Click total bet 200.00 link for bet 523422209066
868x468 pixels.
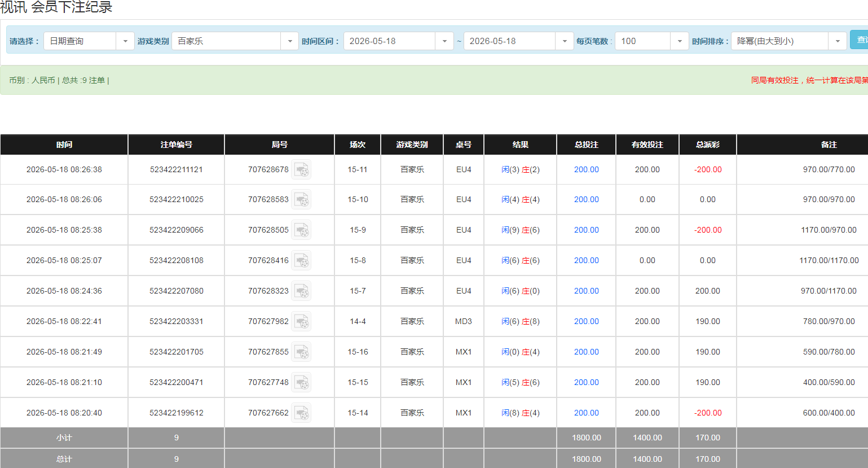(587, 230)
